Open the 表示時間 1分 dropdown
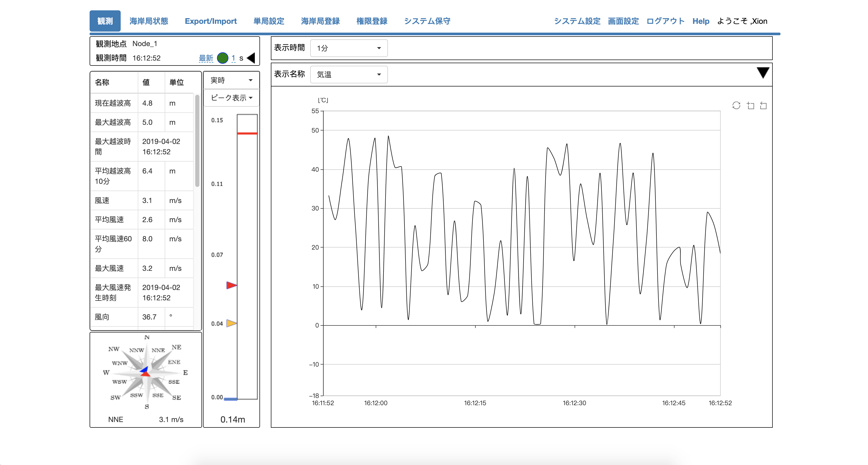868x465 pixels. [349, 48]
